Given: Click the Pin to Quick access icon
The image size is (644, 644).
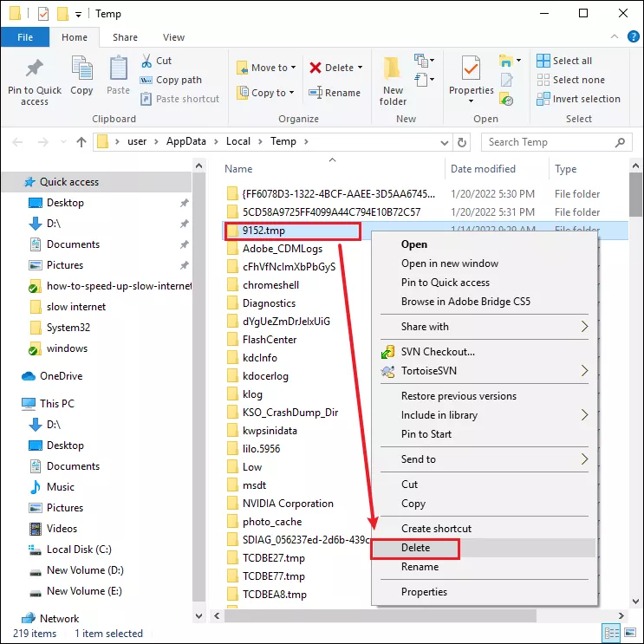Looking at the screenshot, I should point(35,68).
